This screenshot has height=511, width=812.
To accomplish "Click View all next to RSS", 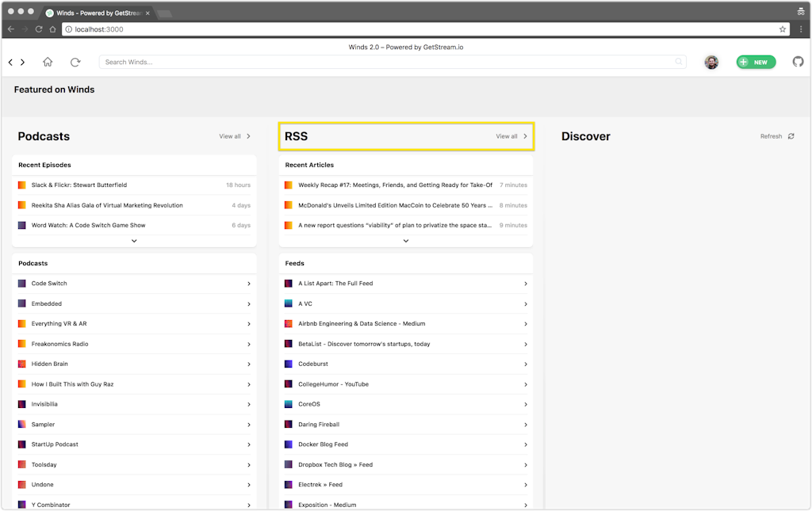I will click(x=511, y=136).
